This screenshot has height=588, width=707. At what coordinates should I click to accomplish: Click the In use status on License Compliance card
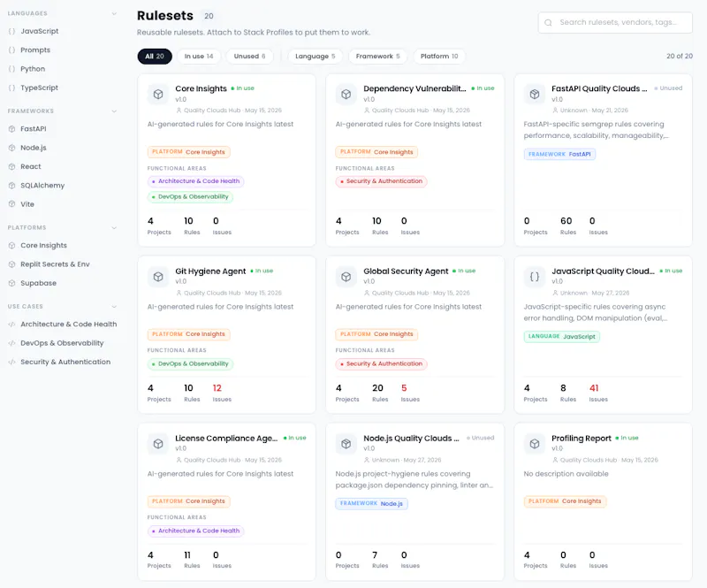(295, 439)
